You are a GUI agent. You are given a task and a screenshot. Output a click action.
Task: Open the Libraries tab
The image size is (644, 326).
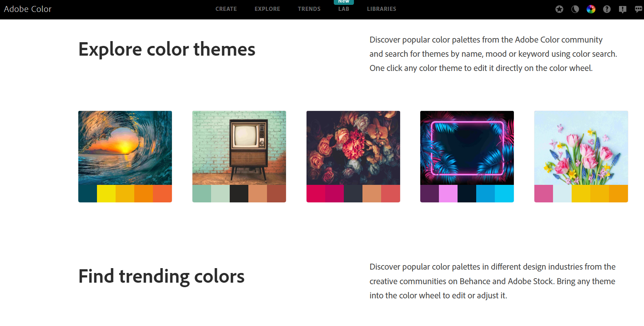point(381,9)
